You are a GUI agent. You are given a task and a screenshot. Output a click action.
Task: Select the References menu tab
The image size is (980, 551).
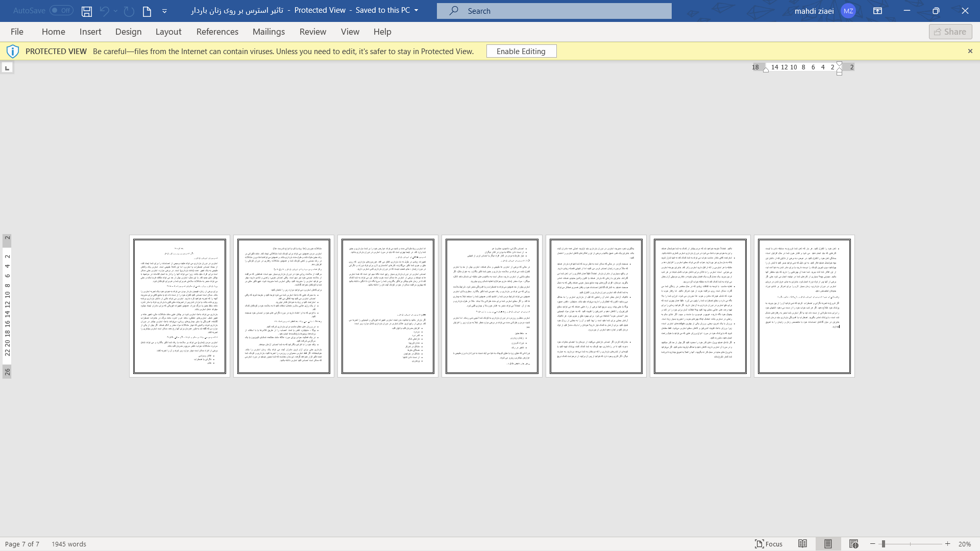click(217, 32)
